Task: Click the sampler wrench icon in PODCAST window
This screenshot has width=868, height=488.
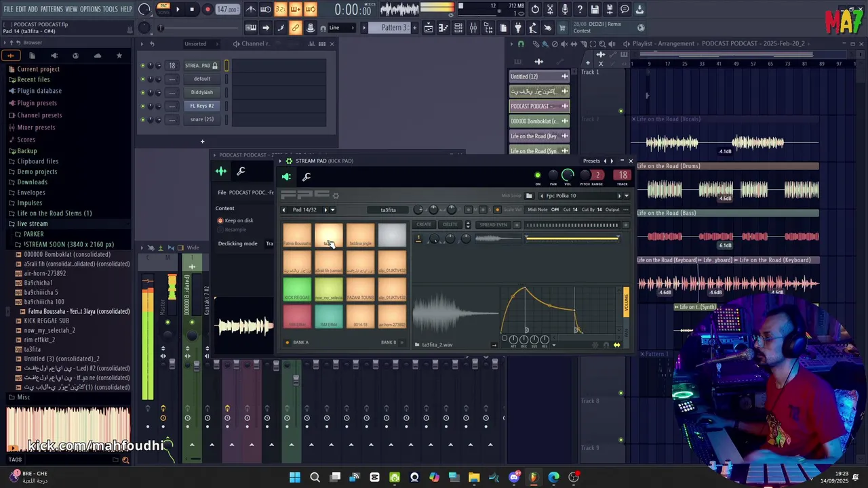Action: coord(241,171)
